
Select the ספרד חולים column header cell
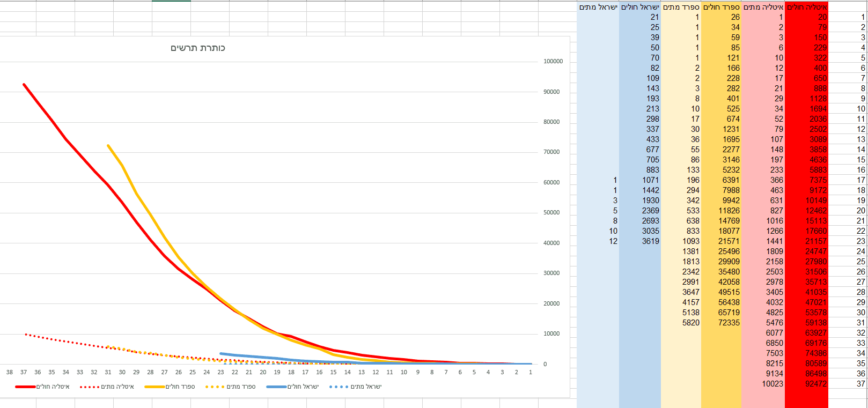click(721, 7)
